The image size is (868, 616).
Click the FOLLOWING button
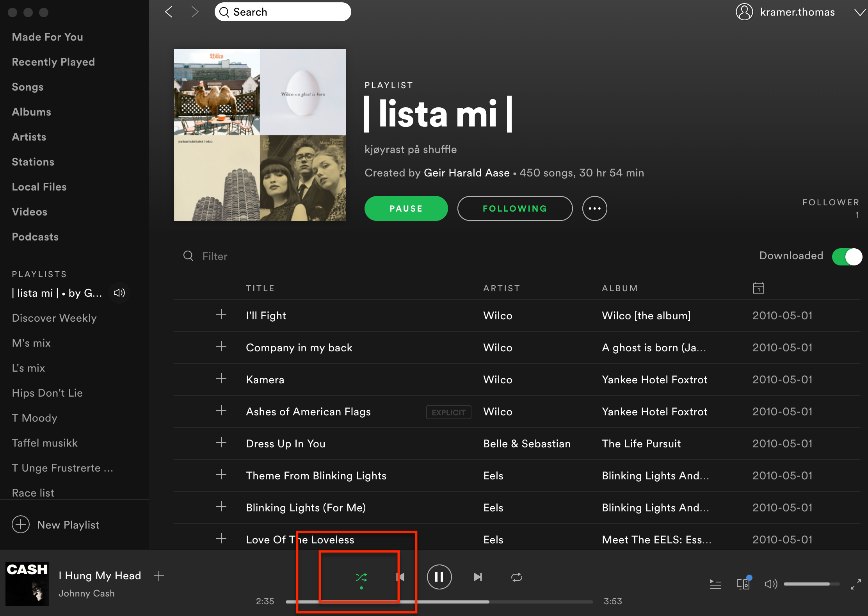(515, 208)
